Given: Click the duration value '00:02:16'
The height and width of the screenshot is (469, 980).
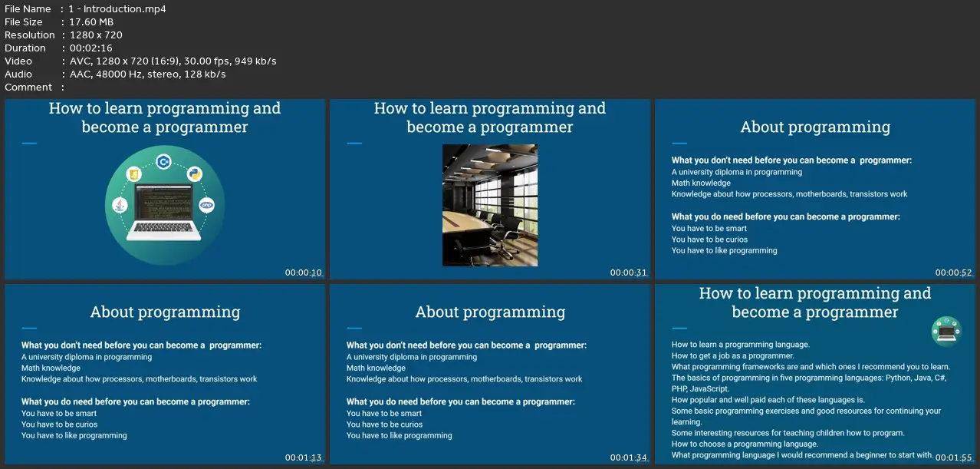Looking at the screenshot, I should tap(91, 48).
